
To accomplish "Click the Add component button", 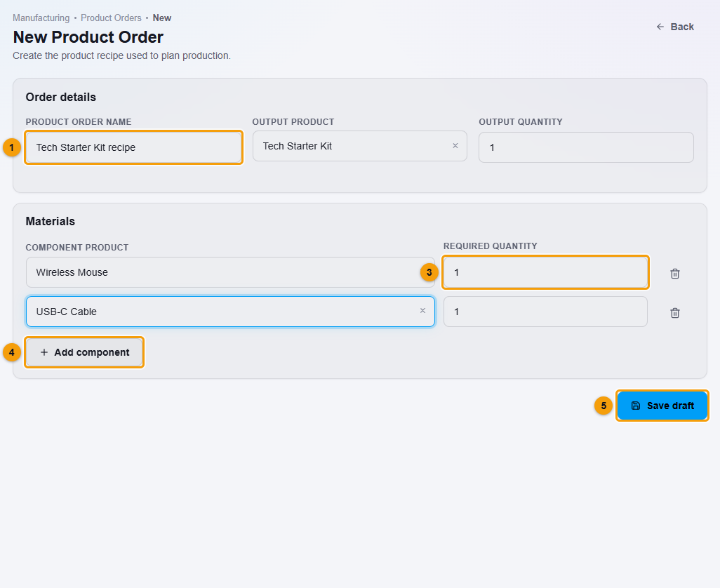I will [84, 352].
